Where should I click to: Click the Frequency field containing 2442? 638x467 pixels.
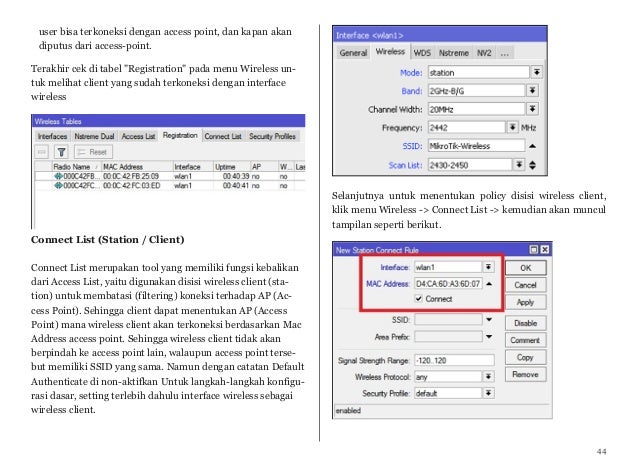tap(467, 127)
